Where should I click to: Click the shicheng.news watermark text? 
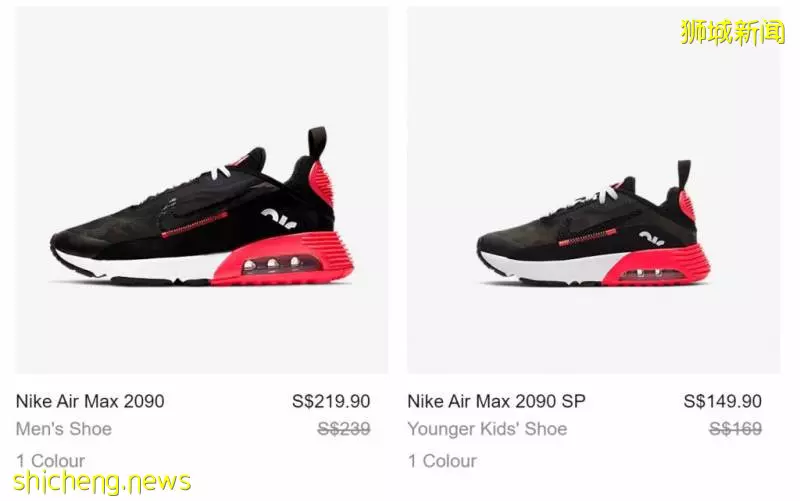(x=102, y=482)
